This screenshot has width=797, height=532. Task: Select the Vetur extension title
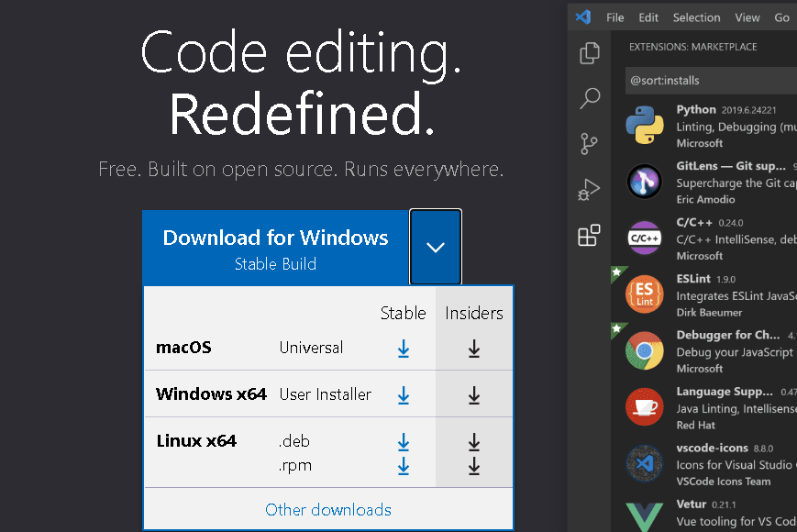tap(692, 504)
